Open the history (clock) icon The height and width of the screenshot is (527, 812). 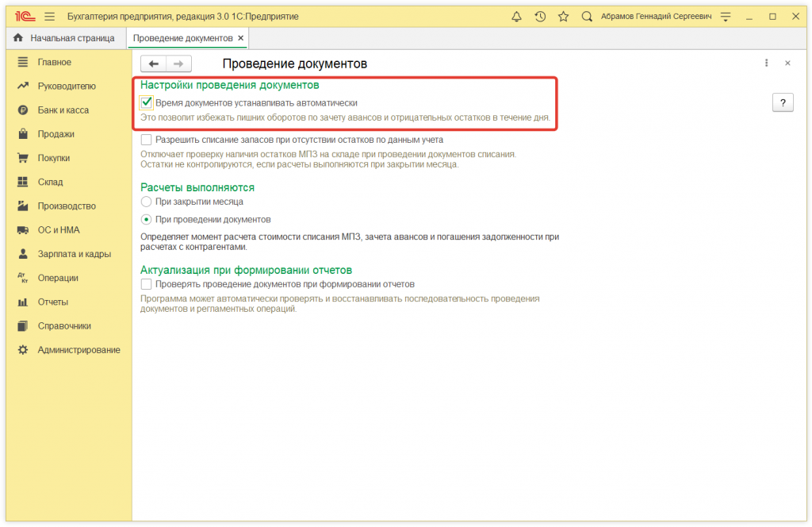540,15
